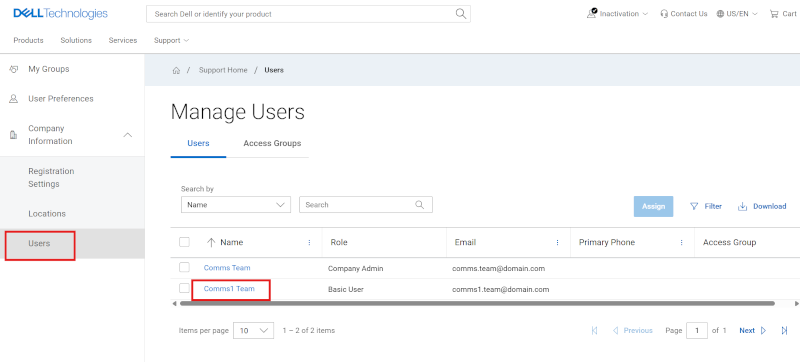Open the Search by Name dropdown
The height and width of the screenshot is (362, 800).
[236, 204]
